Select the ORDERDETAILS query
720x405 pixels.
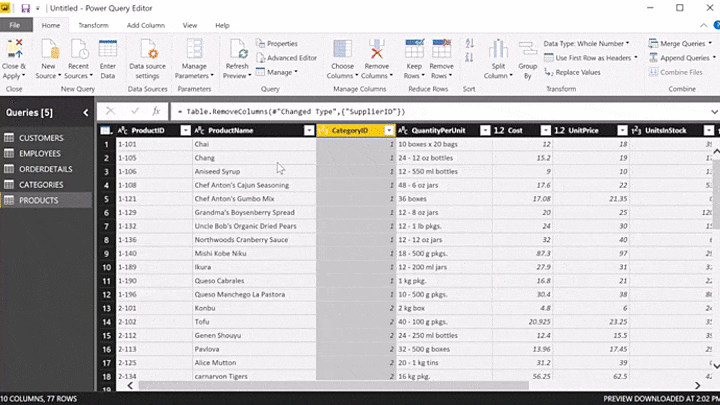[x=46, y=169]
